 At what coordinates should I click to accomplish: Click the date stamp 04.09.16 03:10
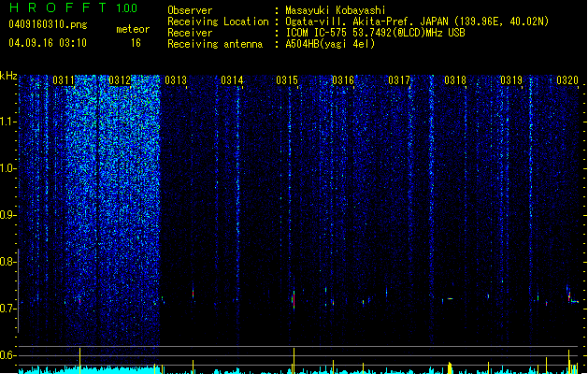pyautogui.click(x=48, y=43)
